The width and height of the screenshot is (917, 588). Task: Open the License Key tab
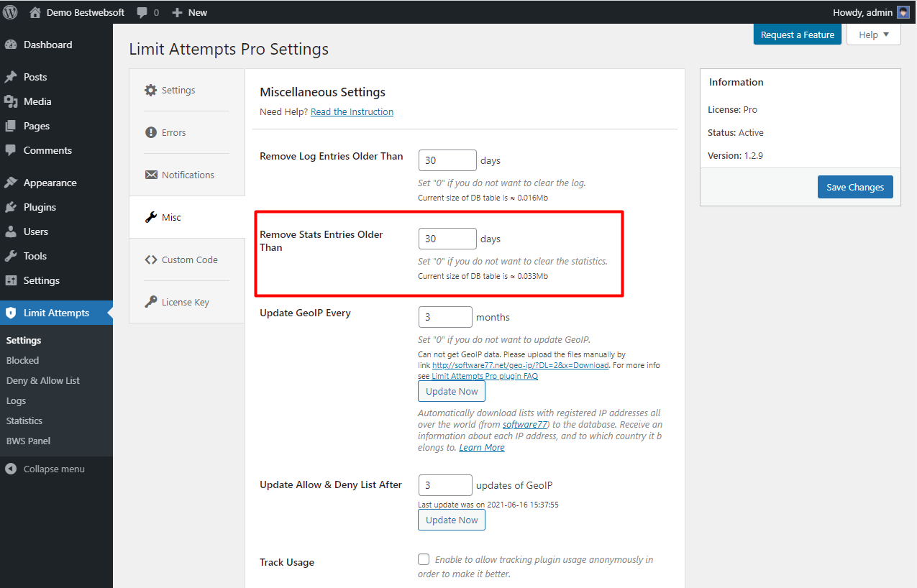click(187, 302)
